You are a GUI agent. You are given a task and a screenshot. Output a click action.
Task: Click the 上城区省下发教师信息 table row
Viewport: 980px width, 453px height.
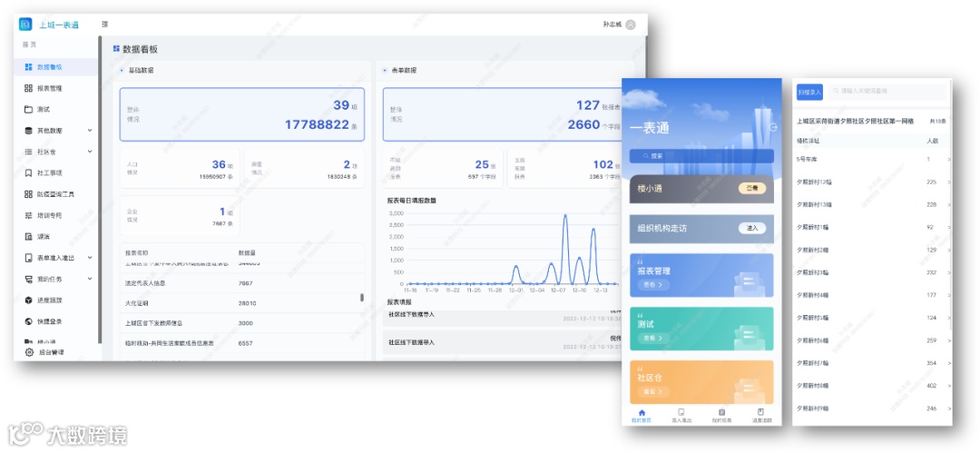pyautogui.click(x=242, y=323)
